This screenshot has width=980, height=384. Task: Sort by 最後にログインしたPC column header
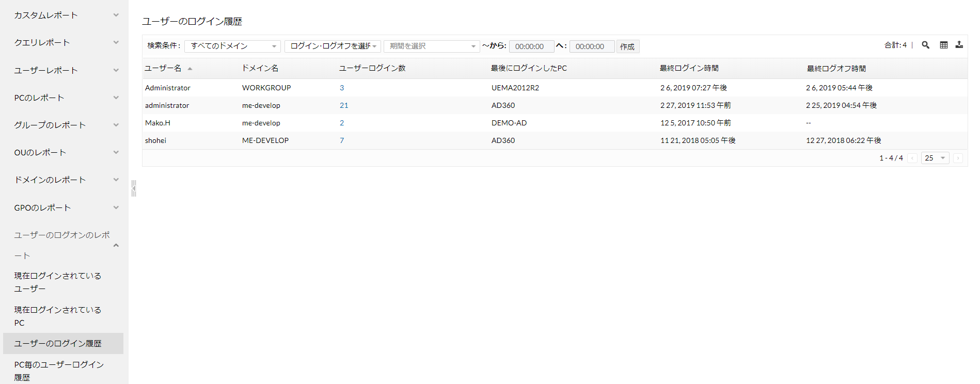(x=529, y=68)
